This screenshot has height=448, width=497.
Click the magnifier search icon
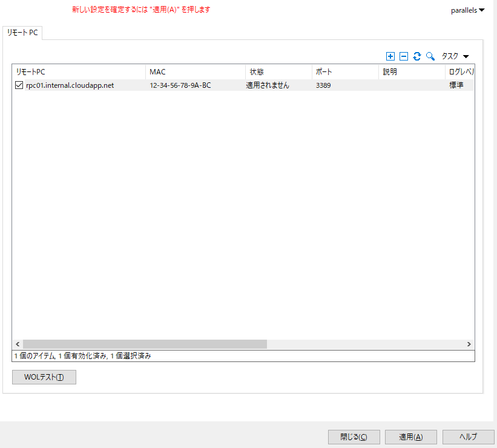(430, 56)
